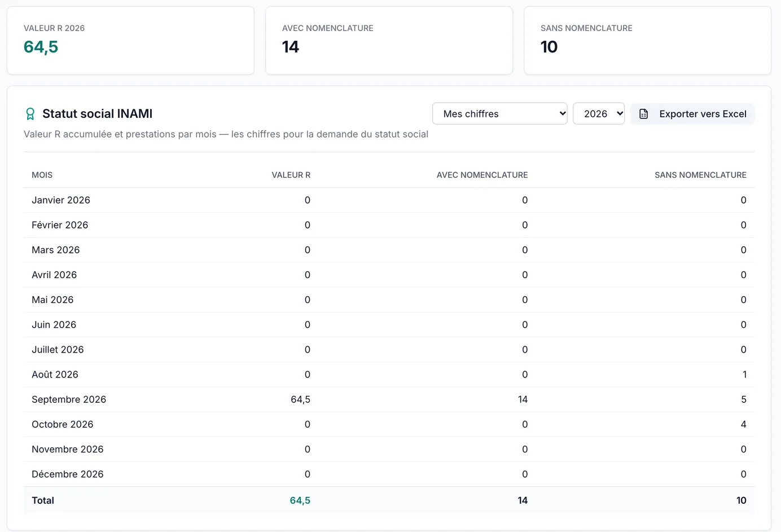
Task: Click the AVEC NOMENCLATURE card value 14
Action: [x=291, y=47]
